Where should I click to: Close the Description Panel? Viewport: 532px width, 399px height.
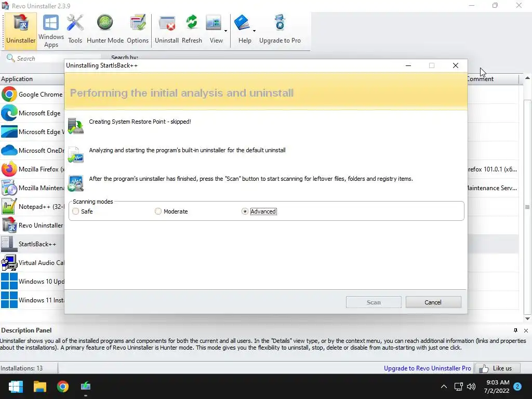coord(526,330)
